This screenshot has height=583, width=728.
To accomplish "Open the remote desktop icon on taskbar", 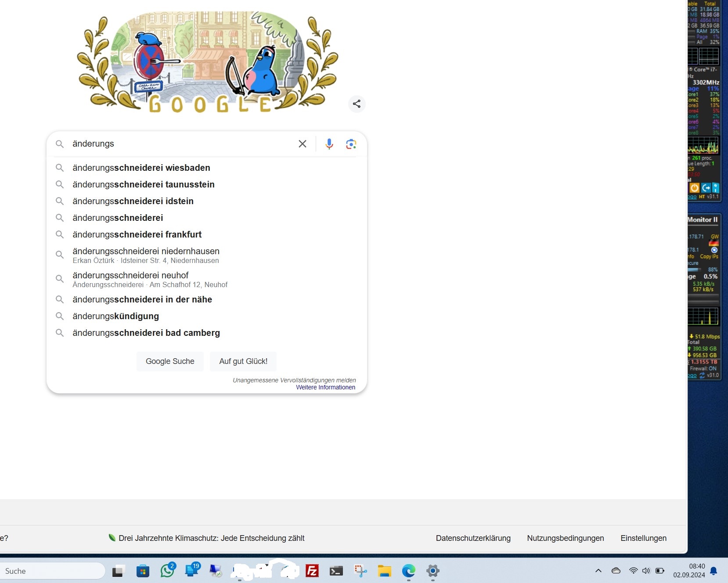I will (x=216, y=571).
